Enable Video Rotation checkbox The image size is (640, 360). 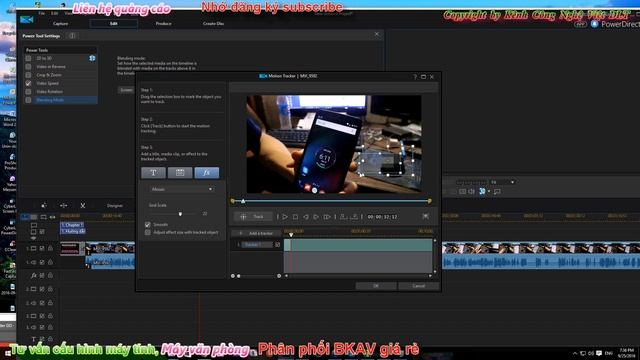tap(28, 92)
